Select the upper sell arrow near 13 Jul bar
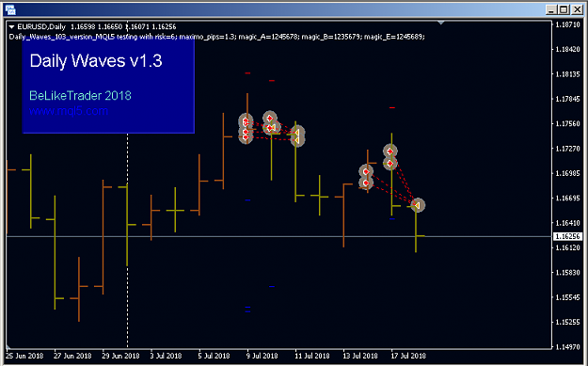The width and height of the screenshot is (588, 366). tap(366, 172)
